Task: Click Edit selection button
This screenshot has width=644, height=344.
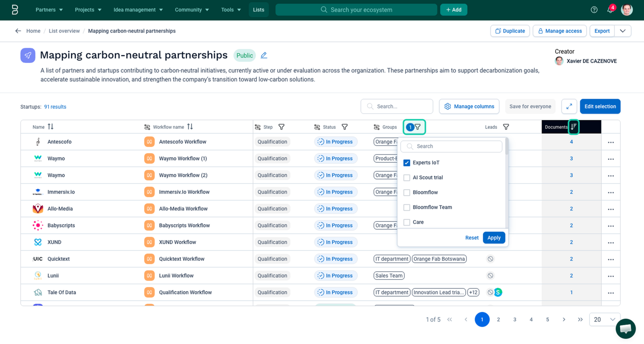Action: coord(600,107)
